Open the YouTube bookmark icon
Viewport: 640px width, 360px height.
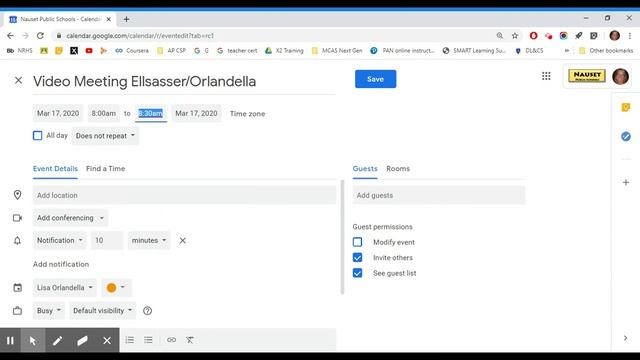pyautogui.click(x=89, y=51)
